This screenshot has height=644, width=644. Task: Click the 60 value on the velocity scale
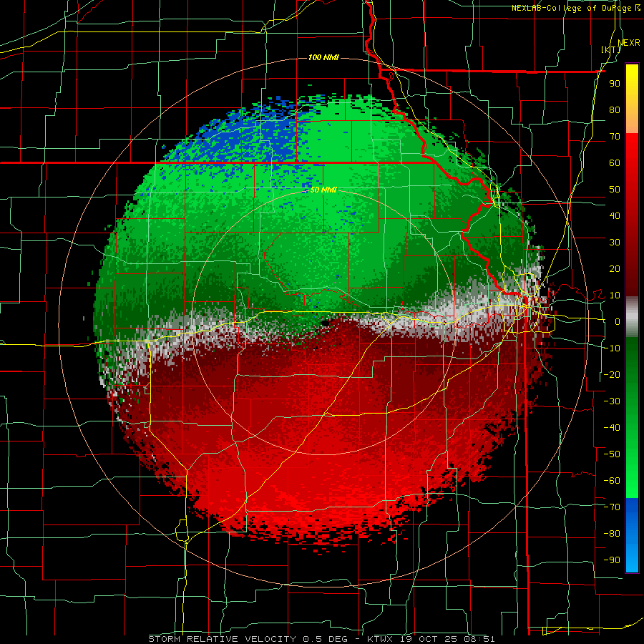(615, 162)
